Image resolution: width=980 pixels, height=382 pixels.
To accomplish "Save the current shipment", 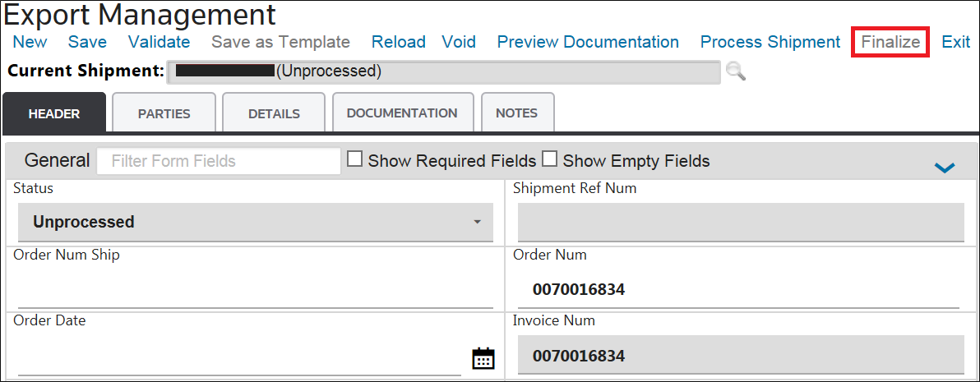I will [87, 42].
